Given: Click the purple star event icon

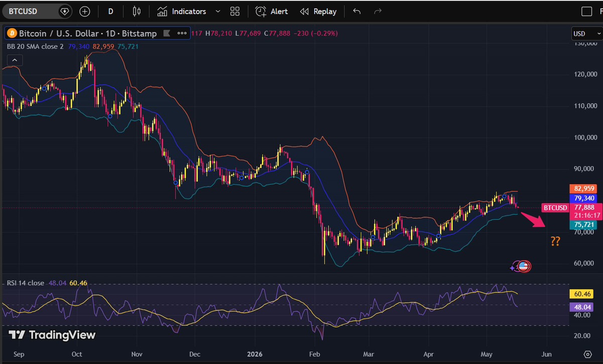Looking at the screenshot, I should pos(513,267).
